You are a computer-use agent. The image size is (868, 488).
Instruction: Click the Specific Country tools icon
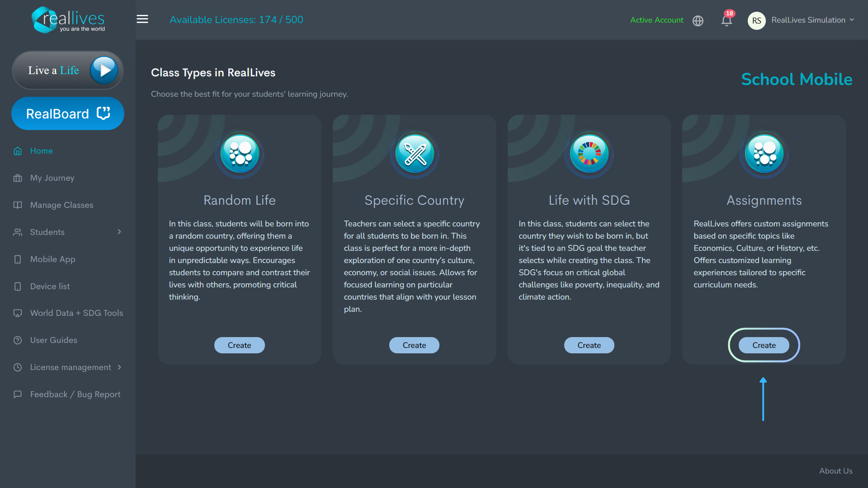(415, 154)
